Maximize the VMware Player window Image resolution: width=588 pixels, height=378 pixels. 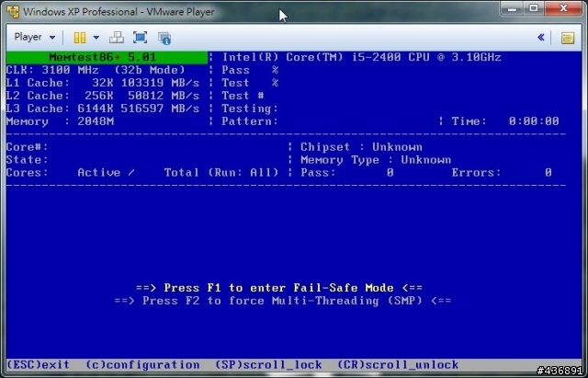(x=534, y=8)
